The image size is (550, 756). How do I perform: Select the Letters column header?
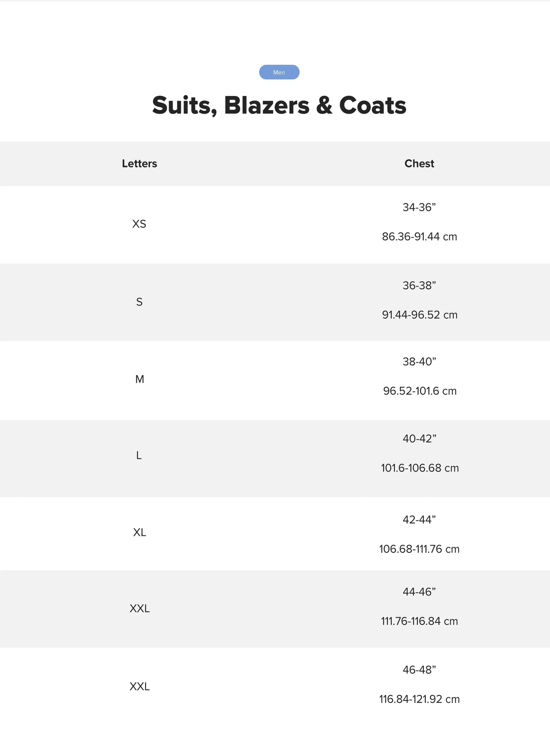coord(139,164)
